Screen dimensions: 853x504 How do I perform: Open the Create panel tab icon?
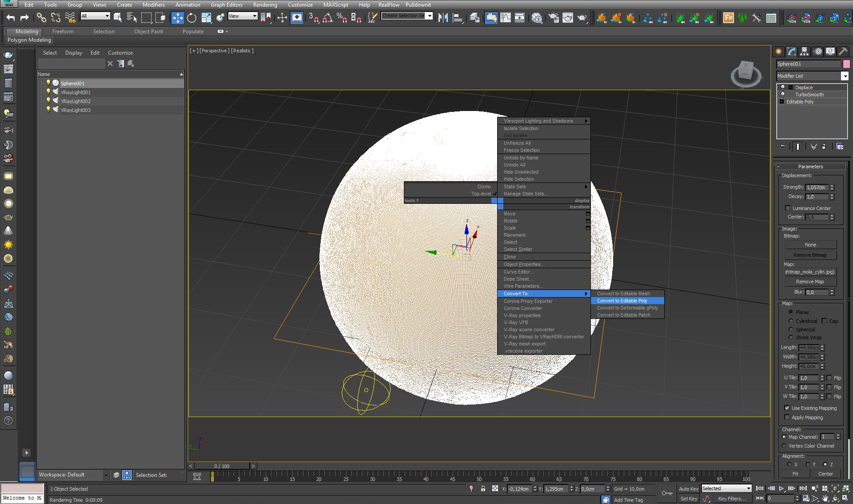[779, 52]
